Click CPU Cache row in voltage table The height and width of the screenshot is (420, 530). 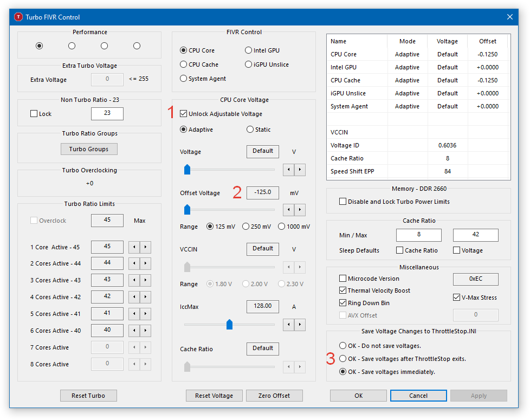[x=417, y=80]
